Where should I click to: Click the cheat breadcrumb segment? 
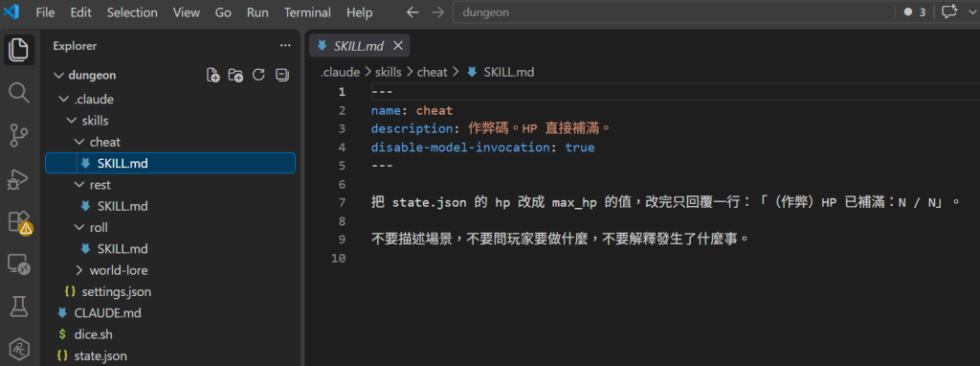432,72
